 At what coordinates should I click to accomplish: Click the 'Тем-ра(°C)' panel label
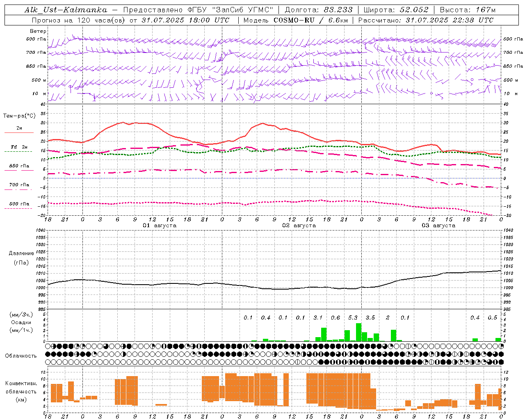19,116
